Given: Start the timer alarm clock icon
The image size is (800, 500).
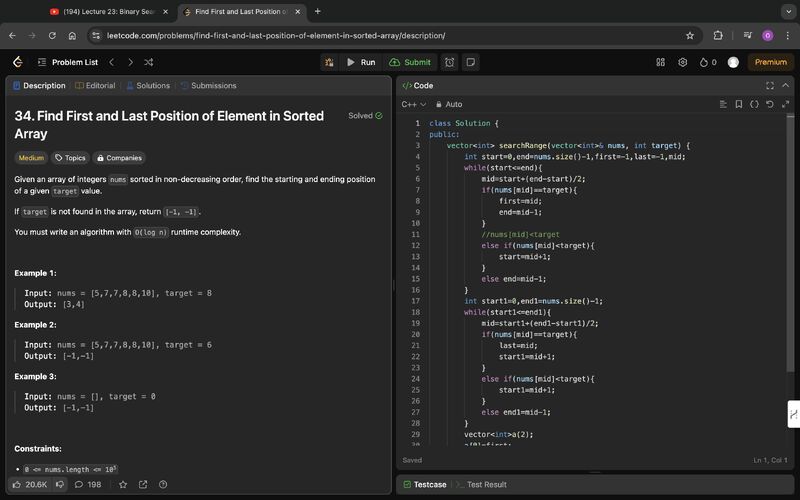Looking at the screenshot, I should click(x=449, y=62).
